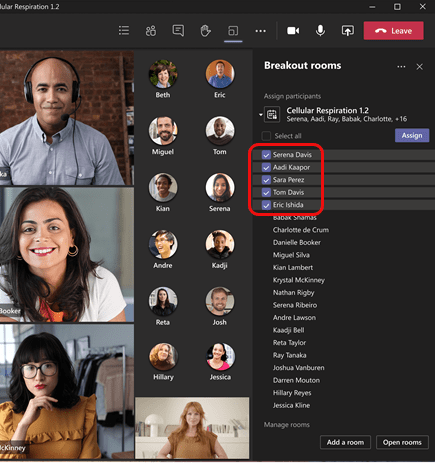Click the share screen icon
Viewport: 435px width, 463px height.
pos(348,31)
